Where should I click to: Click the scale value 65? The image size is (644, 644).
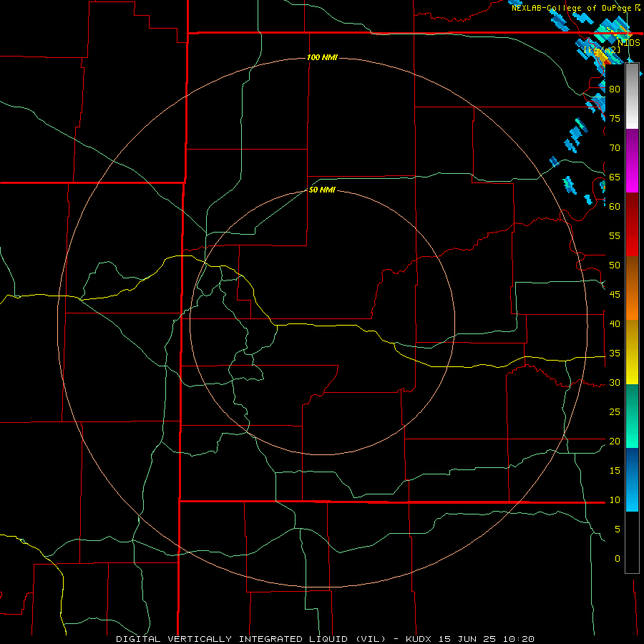pos(615,177)
